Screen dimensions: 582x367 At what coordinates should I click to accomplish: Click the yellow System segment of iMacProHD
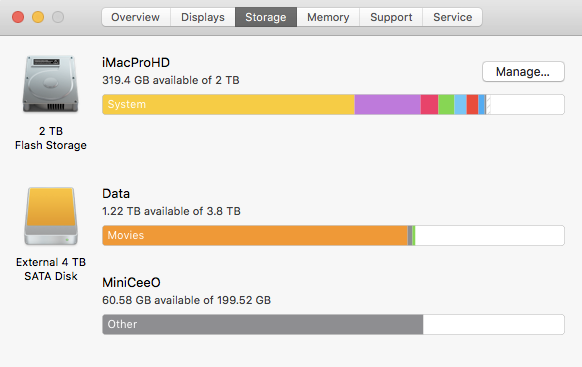click(x=229, y=105)
